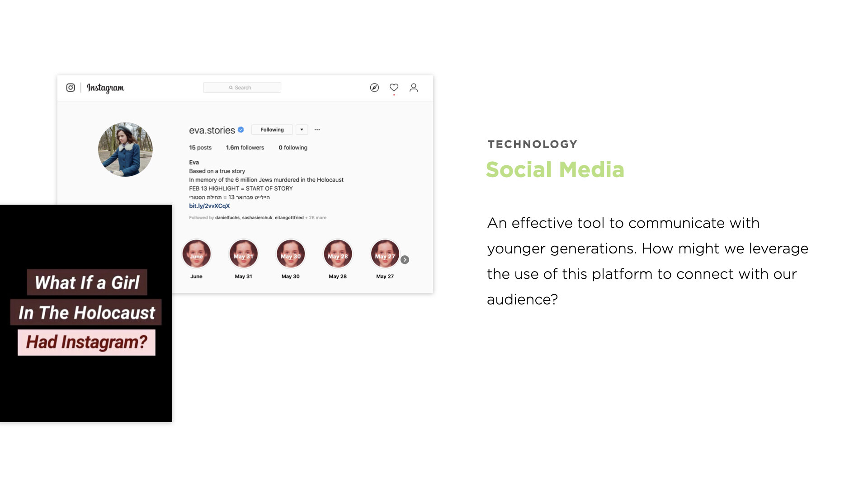
Task: Open the bit.ly/2vvXCqX link
Action: point(209,206)
